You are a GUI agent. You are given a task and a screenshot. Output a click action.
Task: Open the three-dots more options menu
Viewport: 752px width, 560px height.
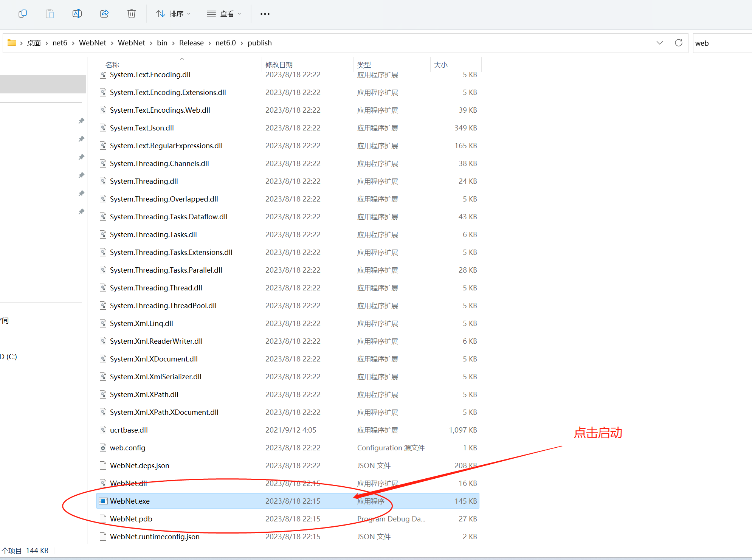pos(265,14)
